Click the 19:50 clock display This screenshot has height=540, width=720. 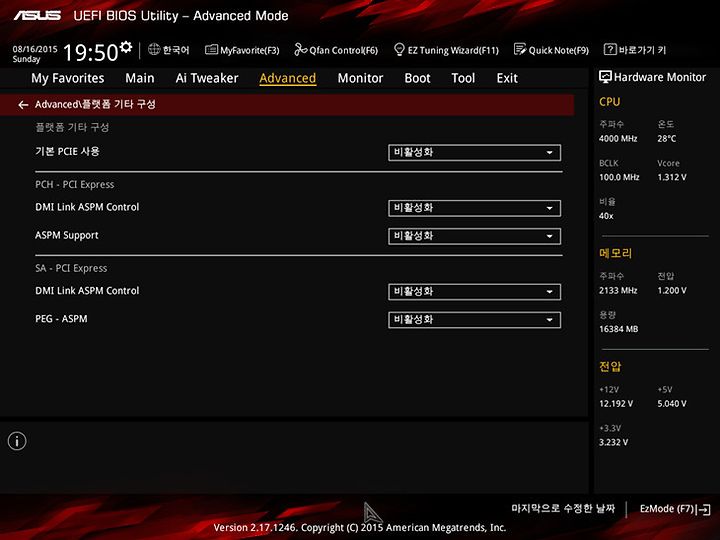point(90,52)
